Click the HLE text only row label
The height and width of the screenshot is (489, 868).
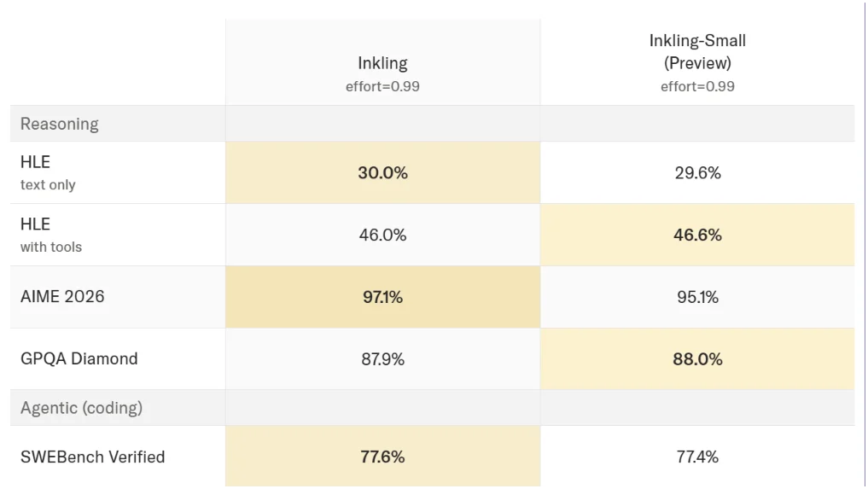(x=48, y=172)
